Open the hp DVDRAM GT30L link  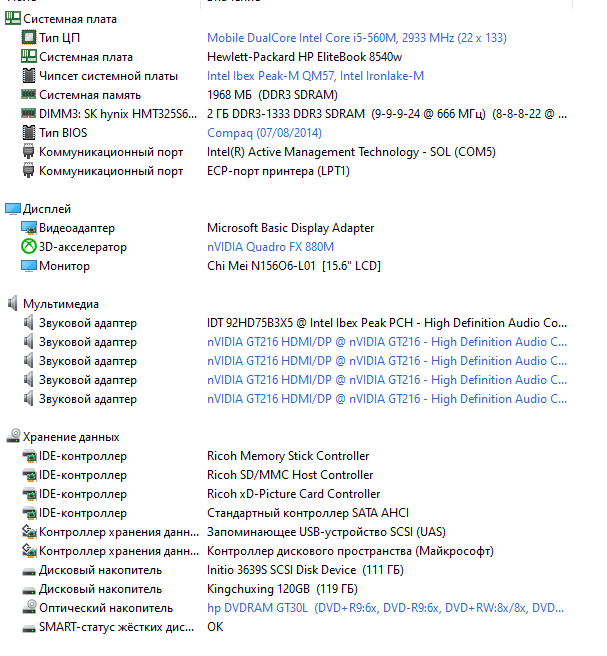(386, 608)
